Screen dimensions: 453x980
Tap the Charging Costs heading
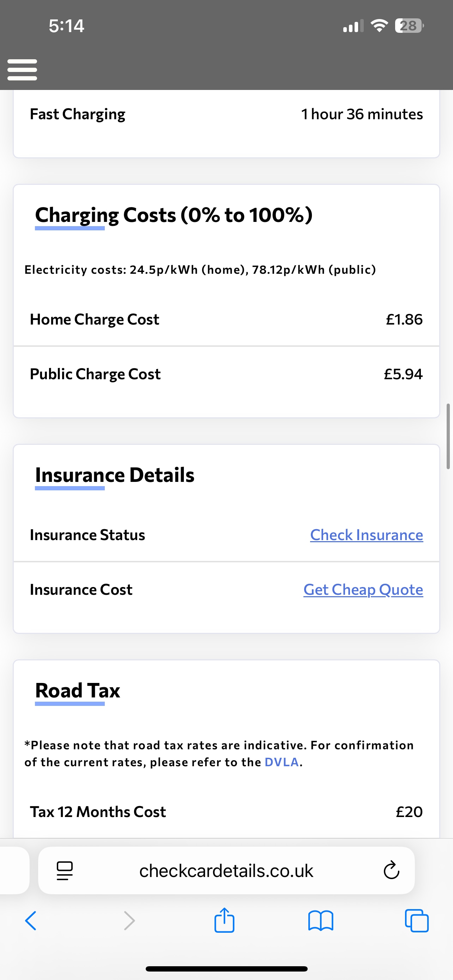point(174,215)
